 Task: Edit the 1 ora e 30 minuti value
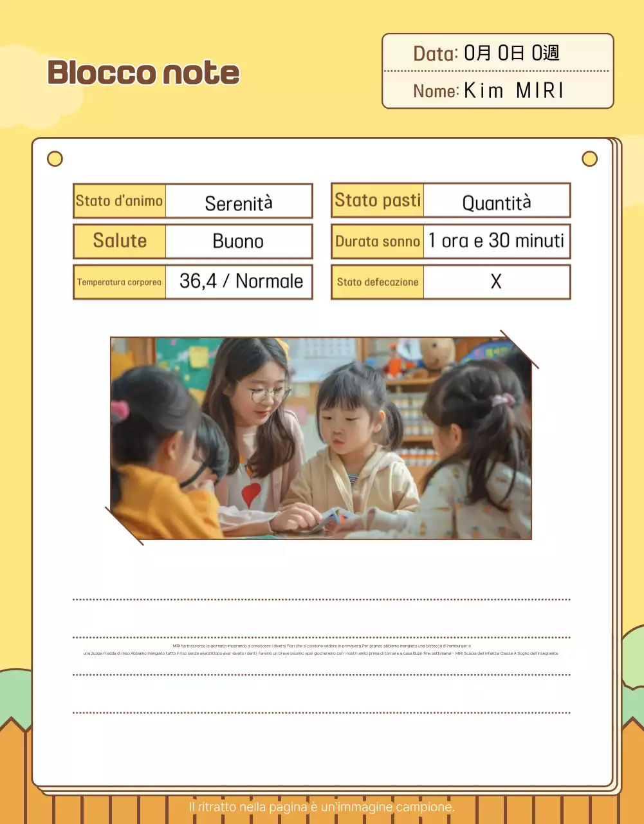[x=497, y=241]
